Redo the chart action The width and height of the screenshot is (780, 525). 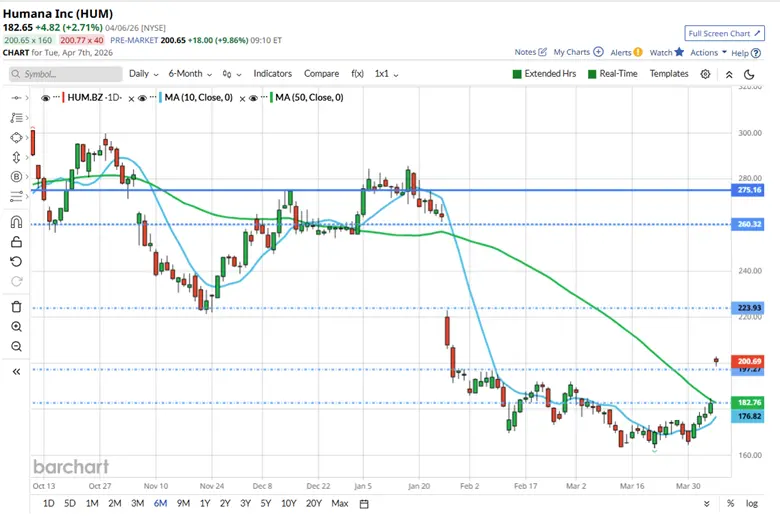click(16, 282)
